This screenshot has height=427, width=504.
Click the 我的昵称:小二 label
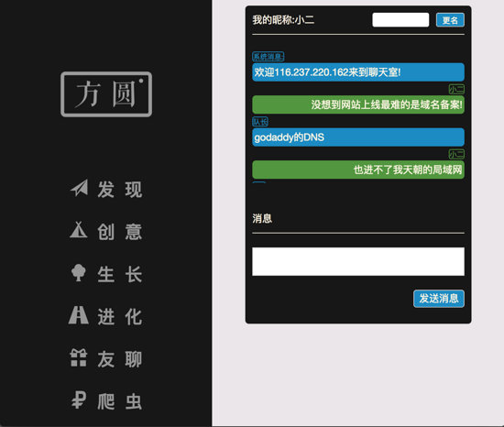pyautogui.click(x=283, y=20)
